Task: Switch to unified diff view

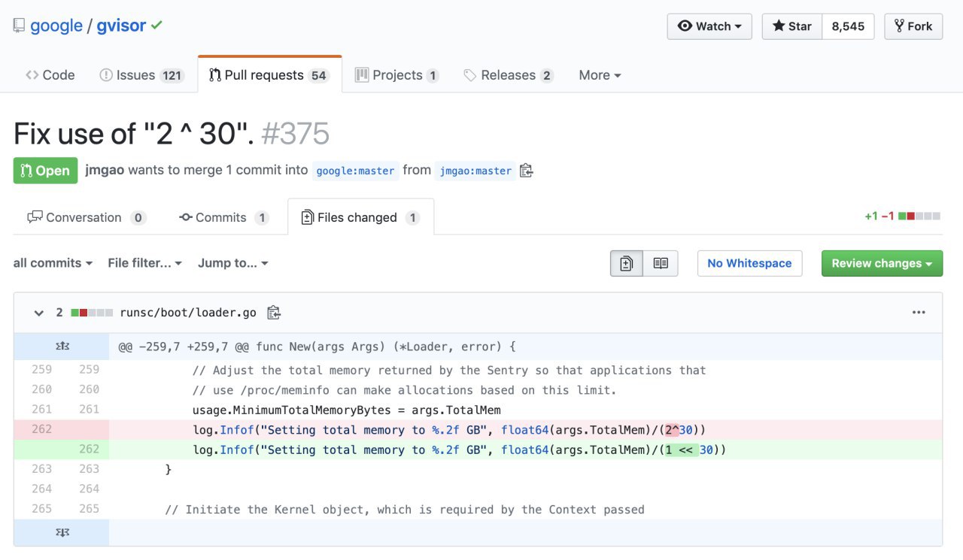Action: point(626,263)
